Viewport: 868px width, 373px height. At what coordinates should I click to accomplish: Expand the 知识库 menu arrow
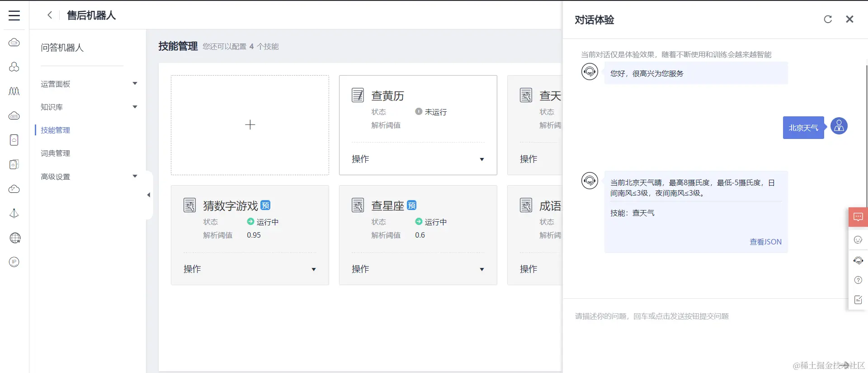pyautogui.click(x=135, y=107)
